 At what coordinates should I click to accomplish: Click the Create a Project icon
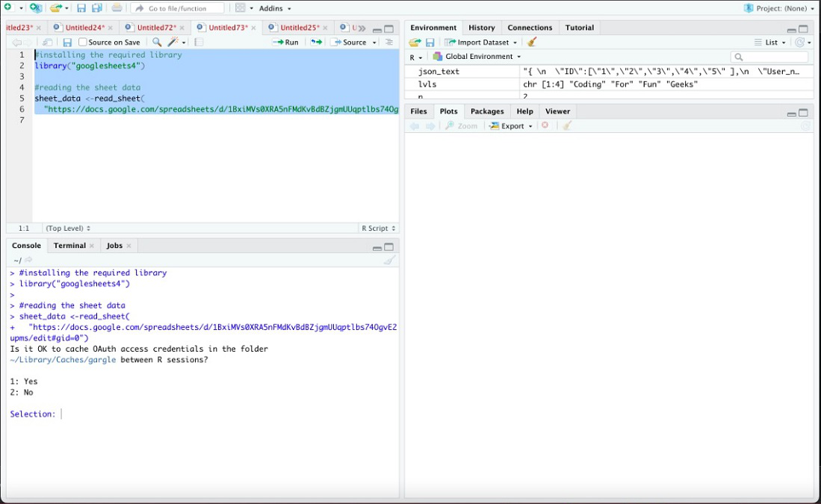(x=36, y=8)
